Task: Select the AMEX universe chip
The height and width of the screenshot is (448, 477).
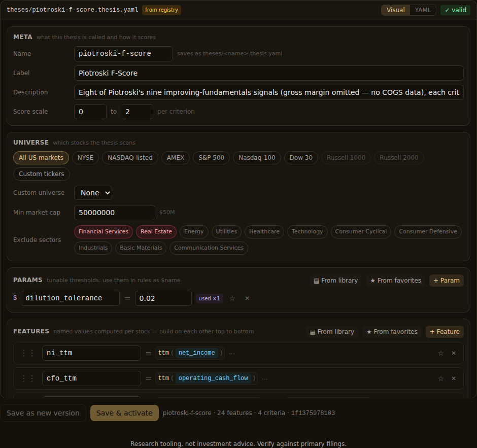Action: click(176, 158)
